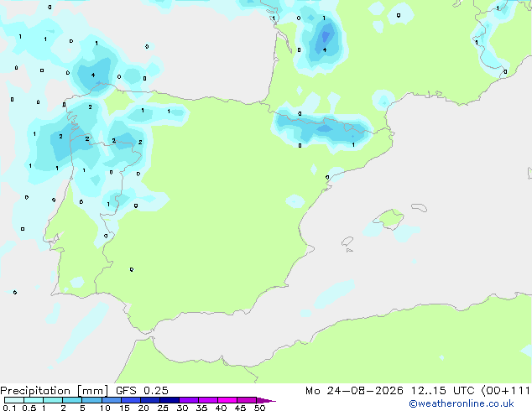Click the '(00+111' forecast offset text
The height and width of the screenshot is (411, 532).
point(505,391)
